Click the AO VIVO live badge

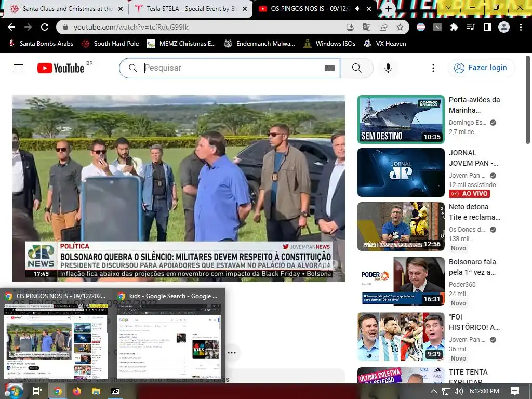469,194
